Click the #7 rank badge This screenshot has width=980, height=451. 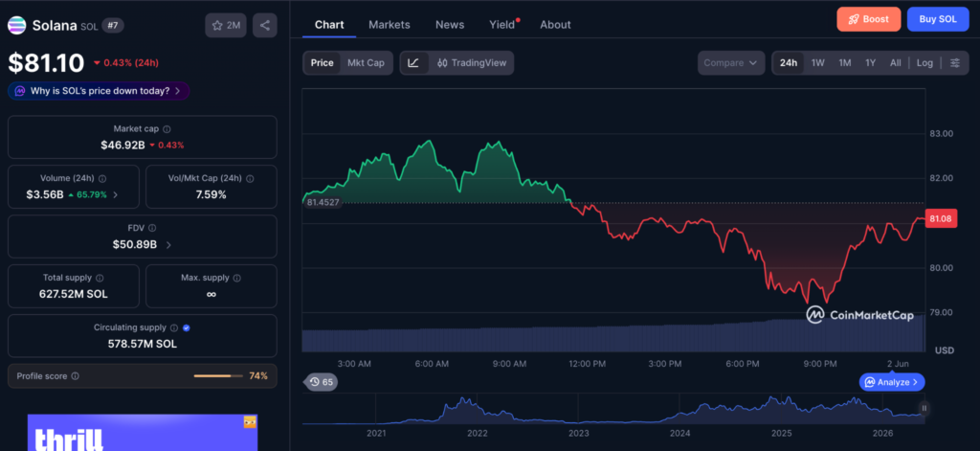113,26
